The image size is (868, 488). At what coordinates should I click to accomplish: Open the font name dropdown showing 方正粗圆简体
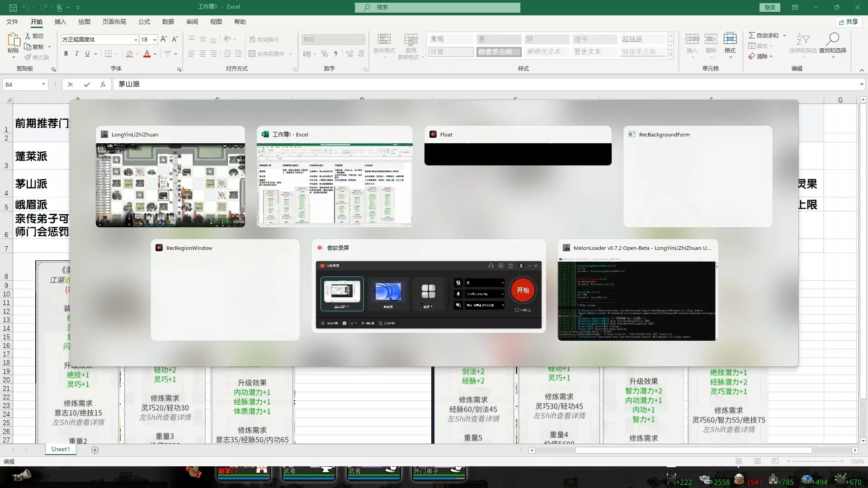click(x=135, y=40)
